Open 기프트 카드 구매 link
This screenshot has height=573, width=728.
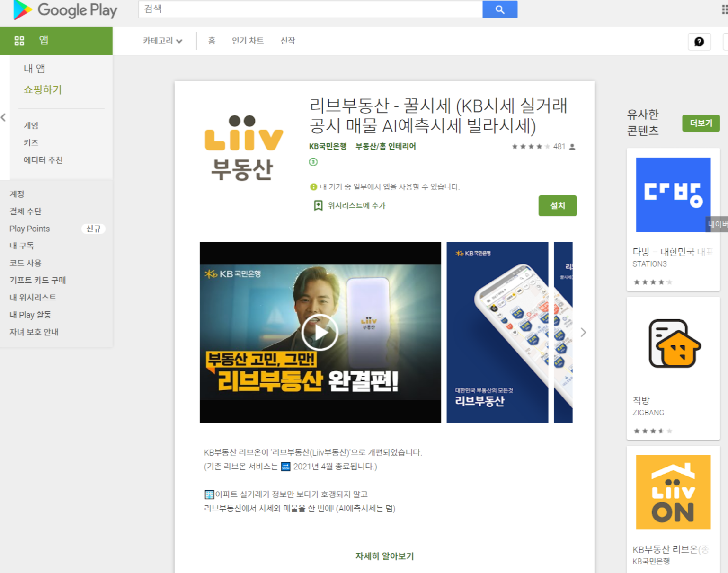[x=38, y=280]
